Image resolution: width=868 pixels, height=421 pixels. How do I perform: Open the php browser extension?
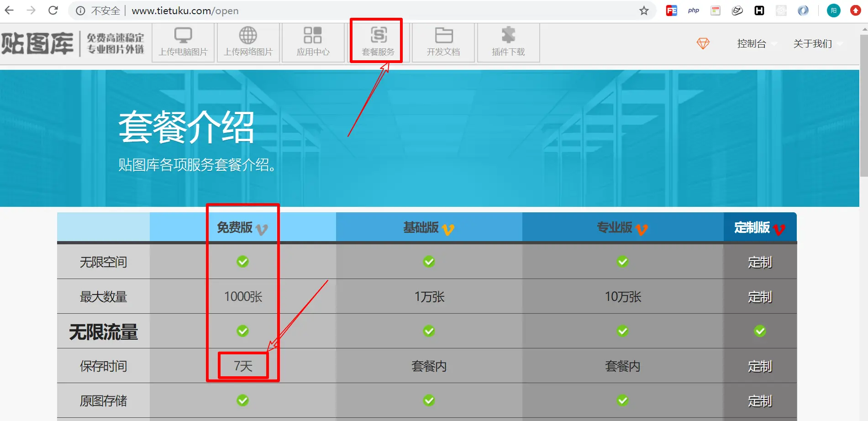[x=694, y=11]
